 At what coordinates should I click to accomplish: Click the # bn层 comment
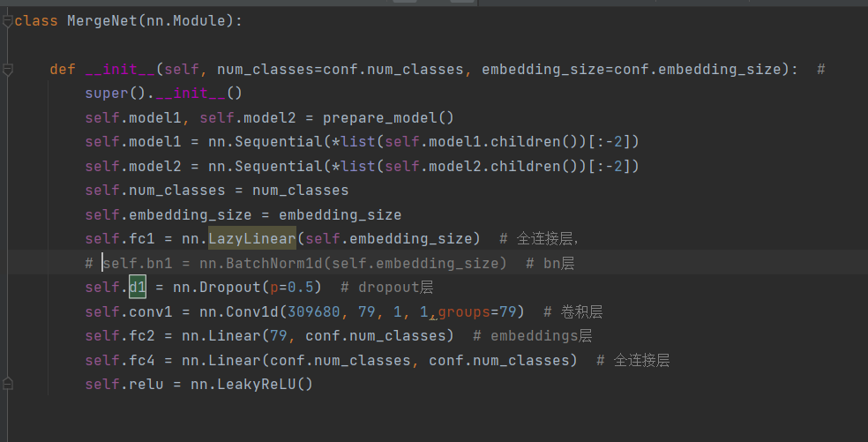coord(550,263)
